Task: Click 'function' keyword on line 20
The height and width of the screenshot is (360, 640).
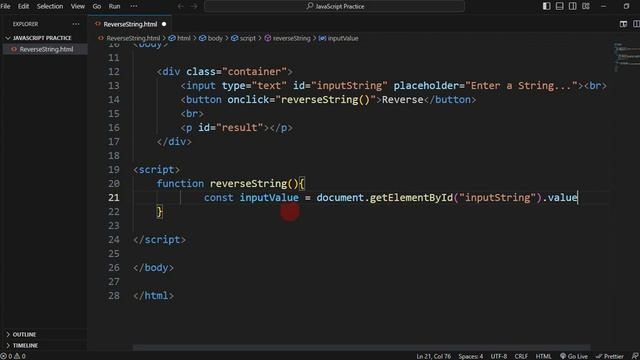Action: point(180,184)
